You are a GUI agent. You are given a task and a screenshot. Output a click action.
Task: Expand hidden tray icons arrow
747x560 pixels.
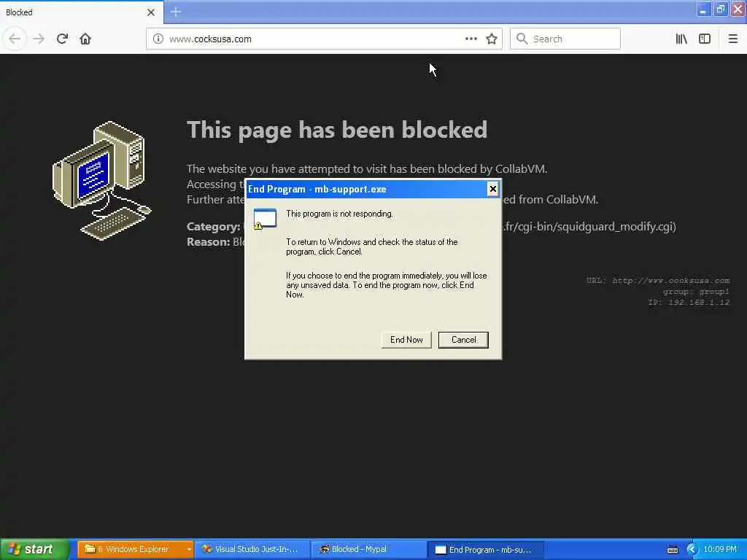(692, 550)
